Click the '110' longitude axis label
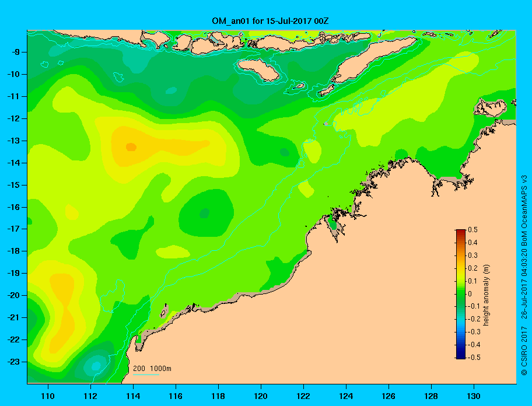This screenshot has width=532, height=406. [48, 396]
